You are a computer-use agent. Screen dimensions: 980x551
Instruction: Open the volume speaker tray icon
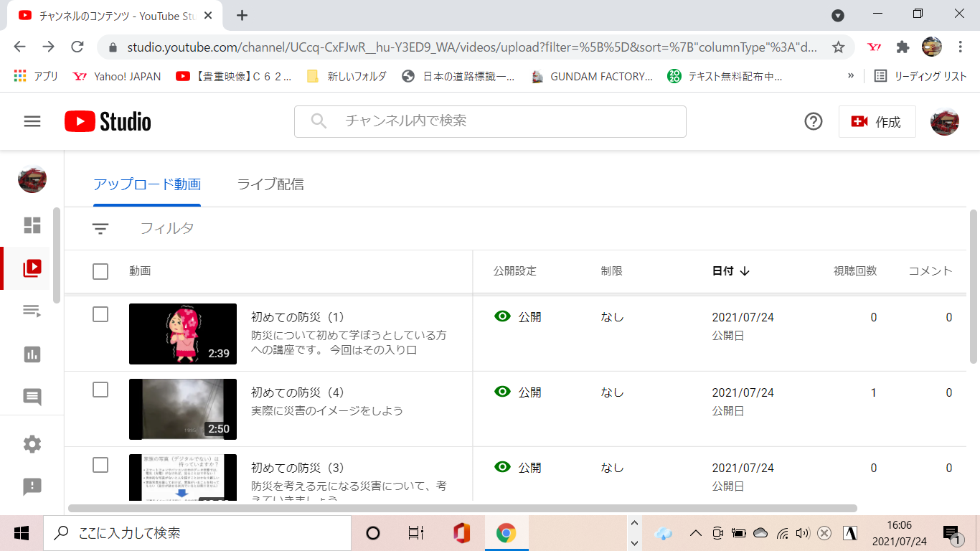(x=804, y=533)
